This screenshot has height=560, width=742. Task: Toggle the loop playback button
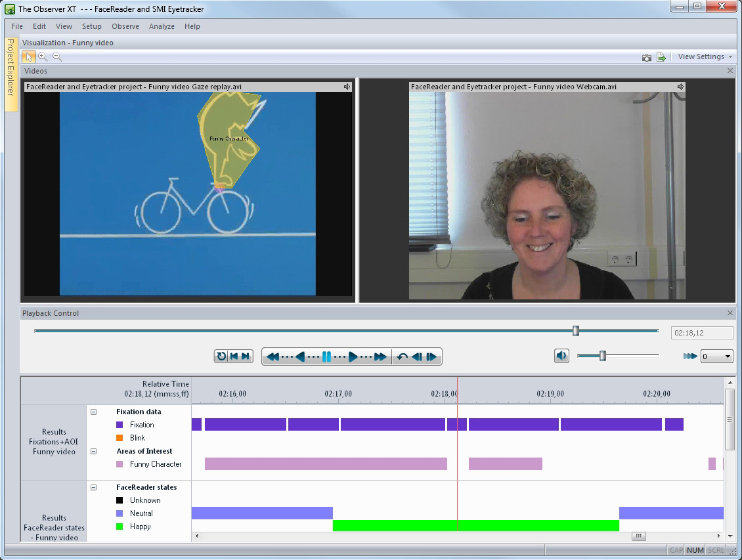coord(221,356)
